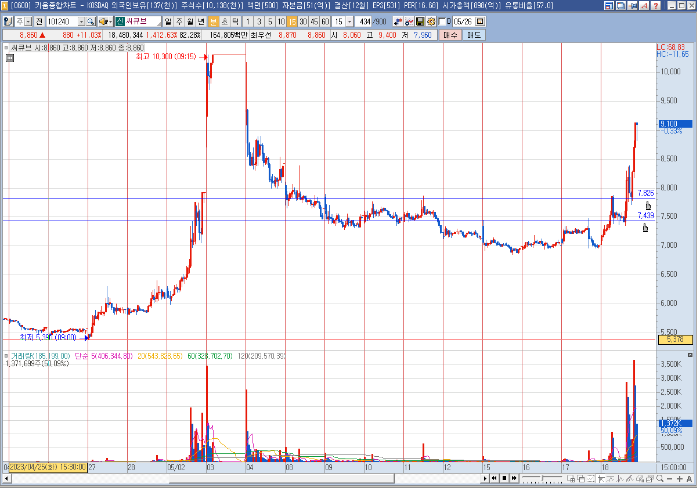Select the 월 monthly chart period
The width and height of the screenshot is (700, 488).
190,21
